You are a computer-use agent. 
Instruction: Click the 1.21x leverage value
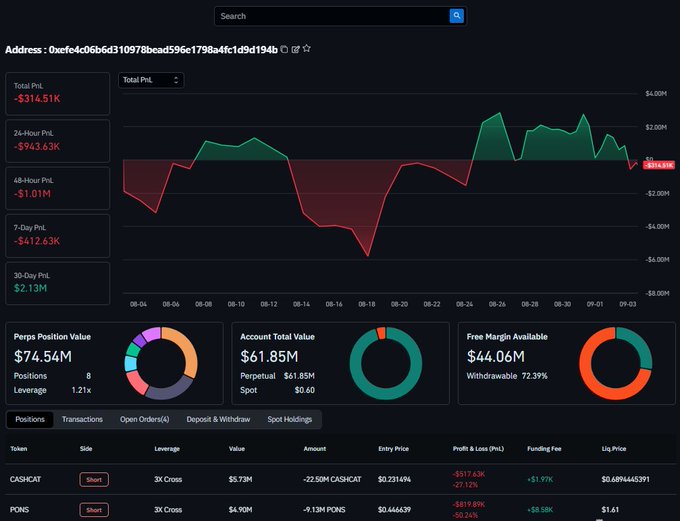pos(81,390)
